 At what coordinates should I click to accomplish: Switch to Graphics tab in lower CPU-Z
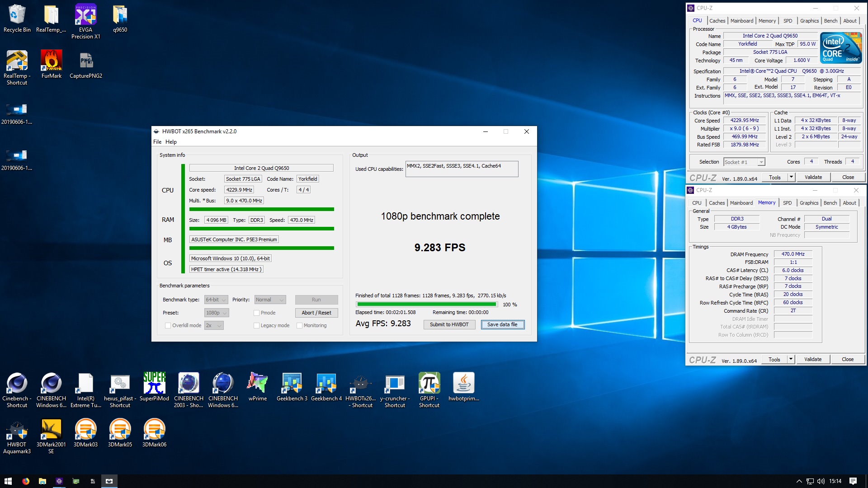809,203
